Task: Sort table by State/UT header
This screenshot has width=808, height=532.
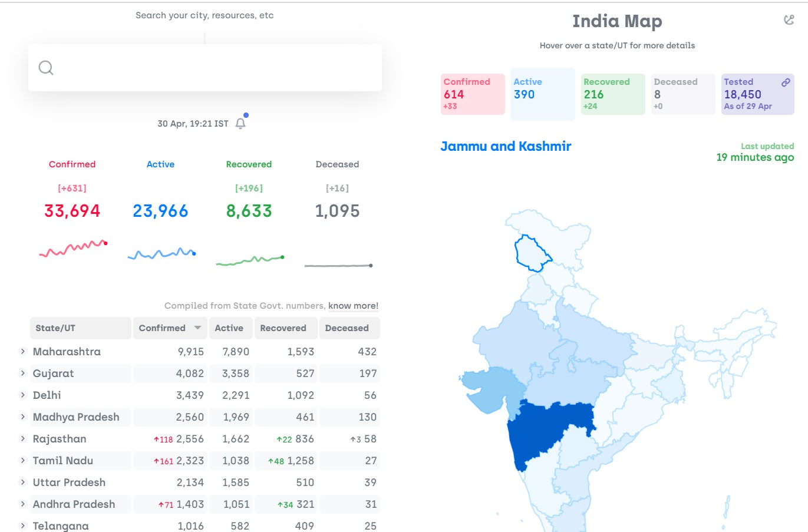Action: click(81, 328)
